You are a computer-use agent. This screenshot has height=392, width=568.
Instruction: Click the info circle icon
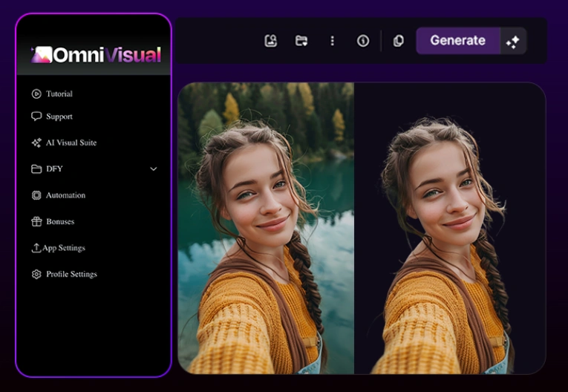(x=363, y=41)
